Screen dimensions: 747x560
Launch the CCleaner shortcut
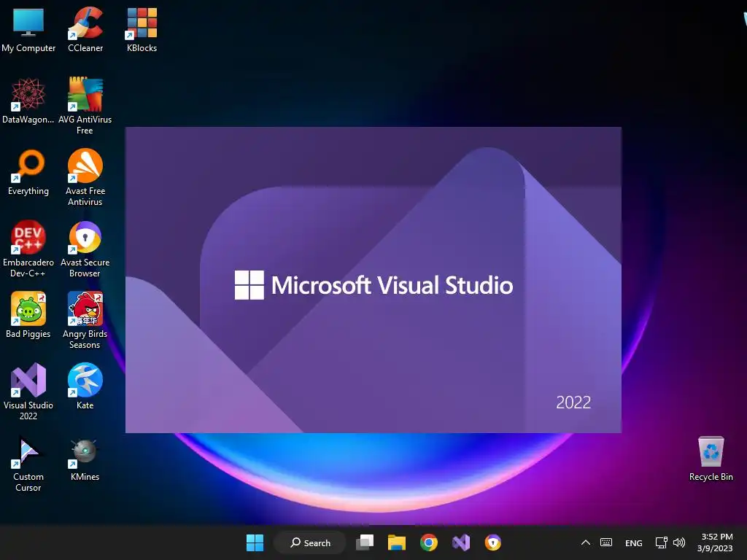[x=85, y=29]
